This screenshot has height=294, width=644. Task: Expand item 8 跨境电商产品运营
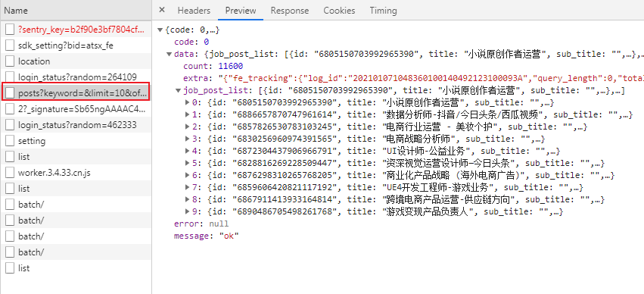[x=188, y=199]
